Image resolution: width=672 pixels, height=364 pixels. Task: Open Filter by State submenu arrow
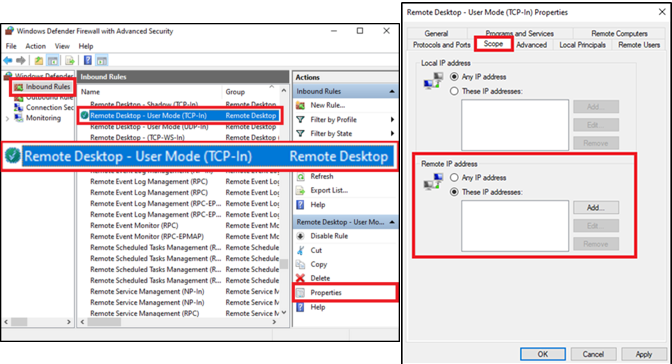392,133
